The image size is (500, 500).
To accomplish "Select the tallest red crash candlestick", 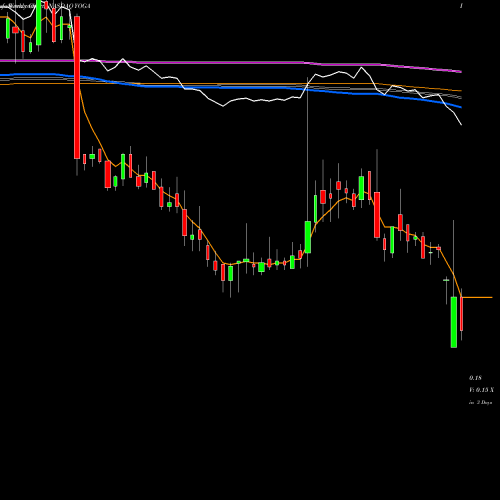I will tap(77, 87).
